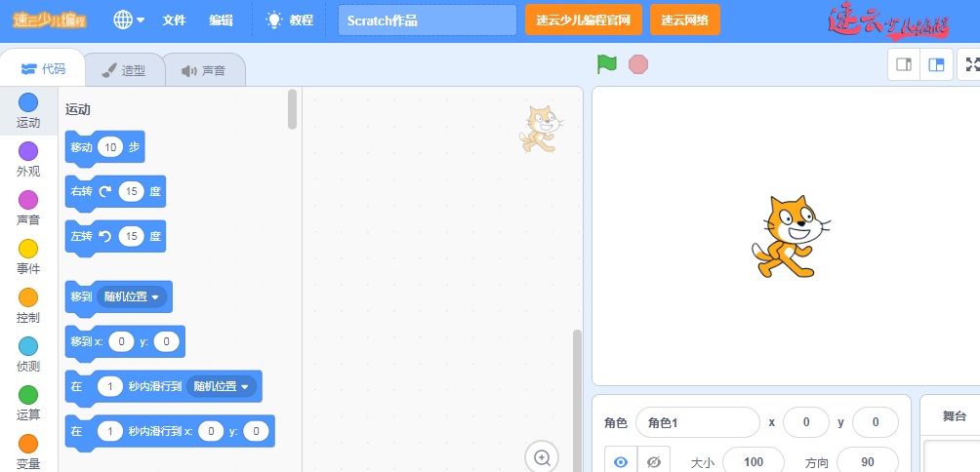The image size is (980, 472).
Task: Click the workspace vertical scrollbar
Action: [577, 400]
